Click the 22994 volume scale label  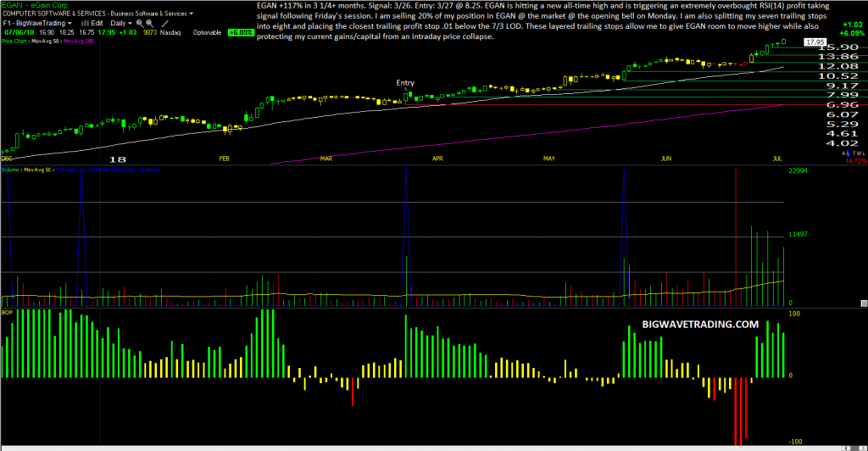(x=798, y=171)
